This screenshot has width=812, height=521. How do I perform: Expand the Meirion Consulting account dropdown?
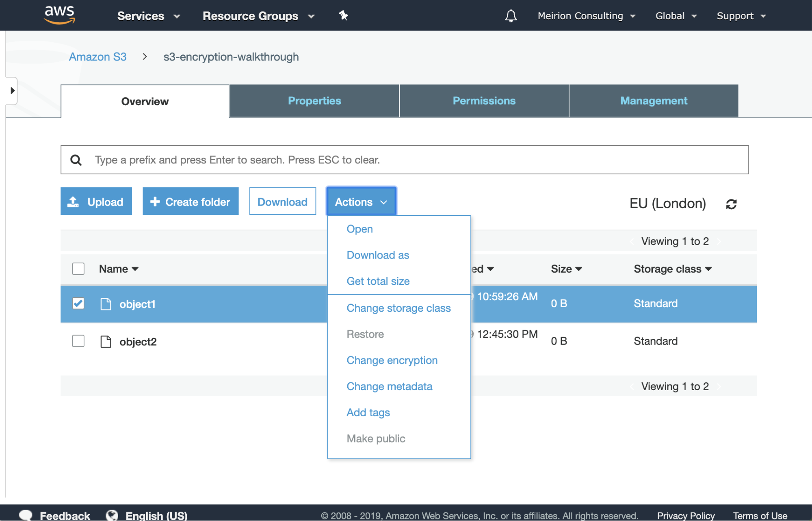tap(586, 16)
